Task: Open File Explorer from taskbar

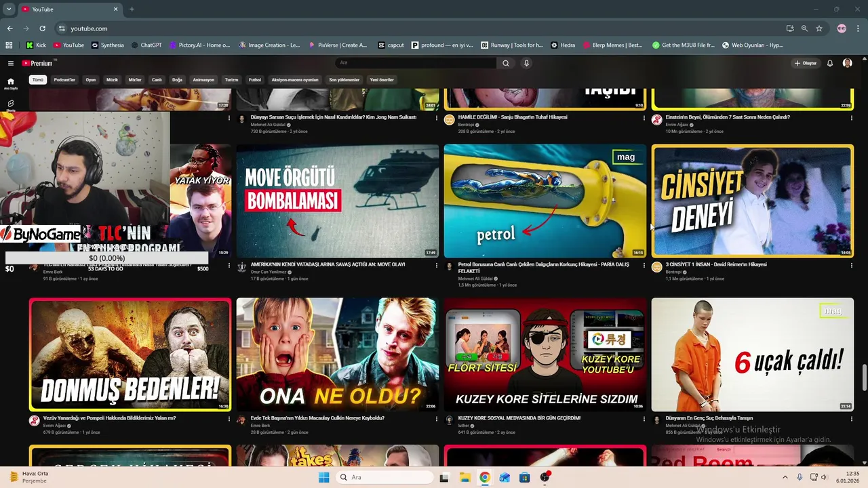Action: click(465, 477)
